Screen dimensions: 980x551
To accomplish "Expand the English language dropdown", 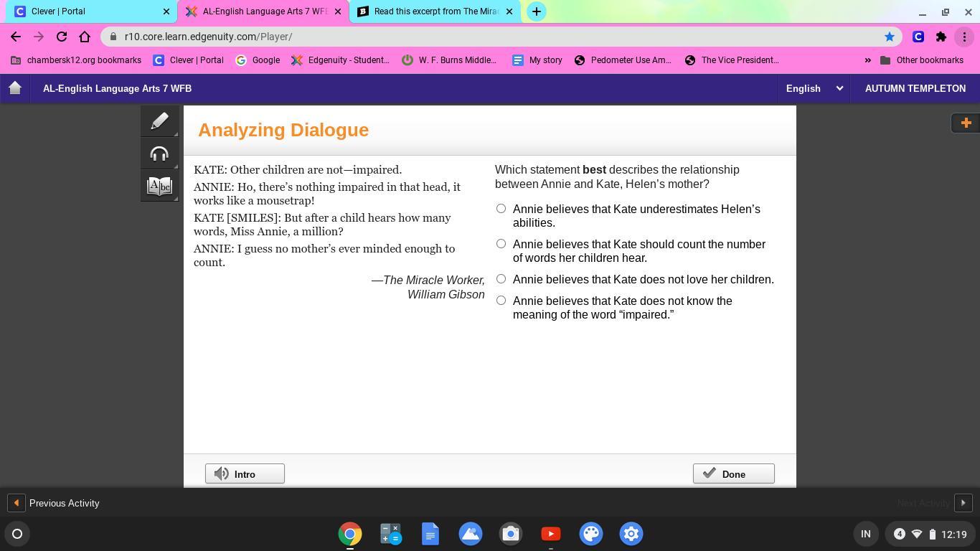I will pyautogui.click(x=814, y=88).
